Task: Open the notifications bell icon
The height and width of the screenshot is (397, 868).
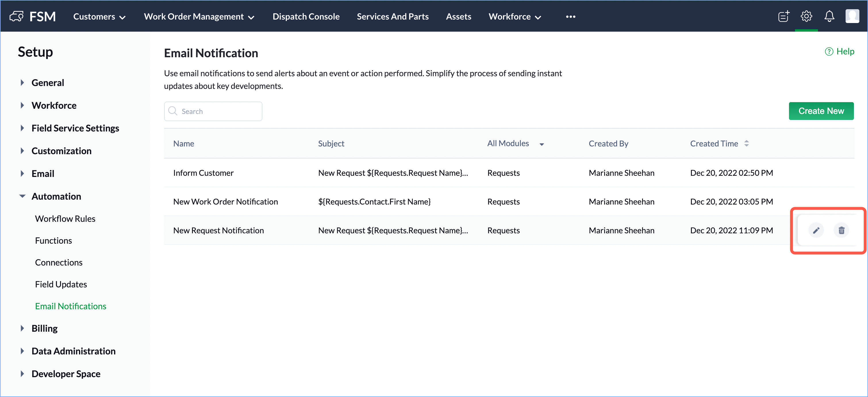Action: coord(829,16)
